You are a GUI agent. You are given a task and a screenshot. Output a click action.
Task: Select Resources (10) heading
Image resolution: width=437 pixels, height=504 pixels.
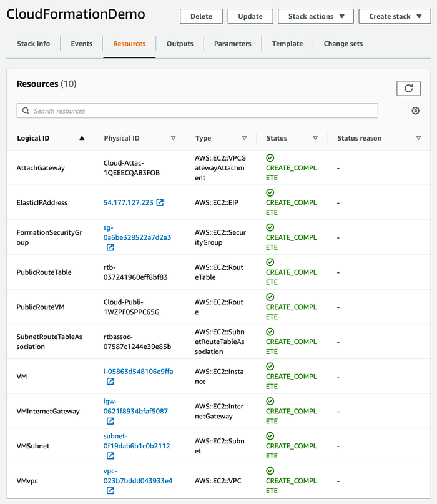pos(47,84)
